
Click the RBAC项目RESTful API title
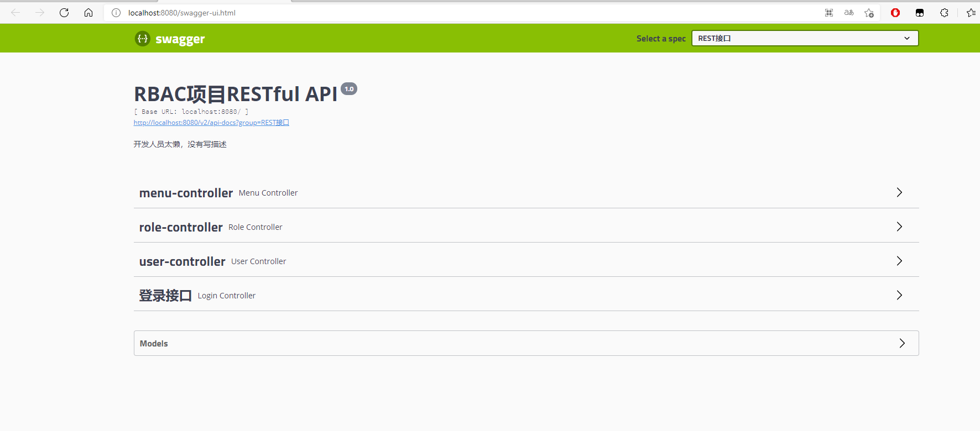236,94
